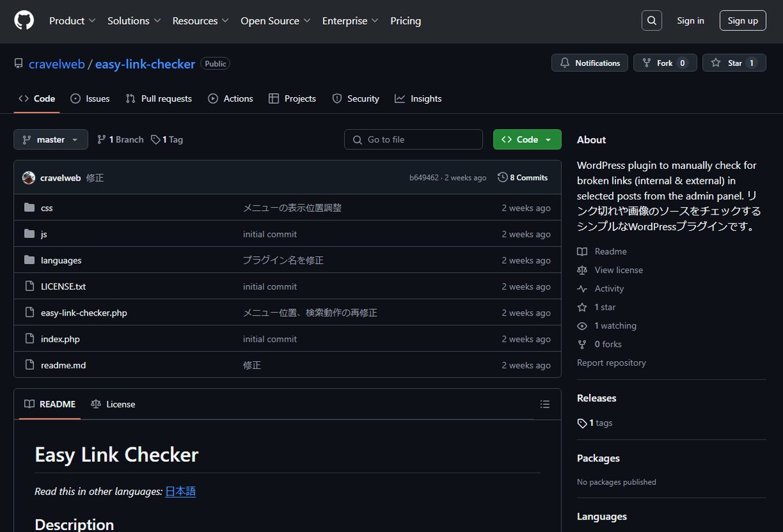Expand the Product menu
This screenshot has width=783, height=532.
pyautogui.click(x=72, y=21)
